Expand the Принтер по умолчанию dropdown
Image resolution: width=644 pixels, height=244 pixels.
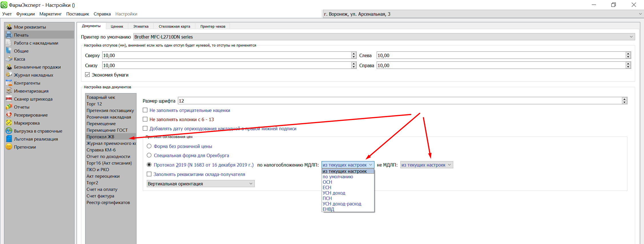[631, 37]
